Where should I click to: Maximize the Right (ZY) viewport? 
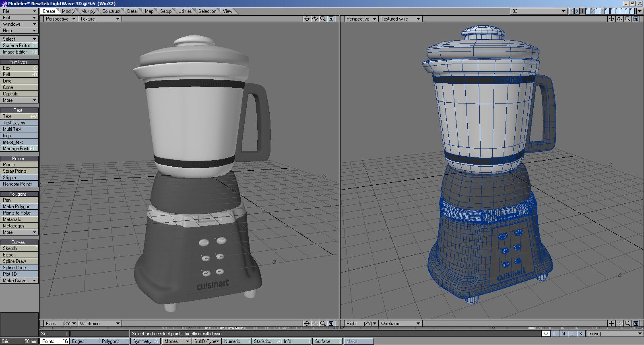[636, 324]
